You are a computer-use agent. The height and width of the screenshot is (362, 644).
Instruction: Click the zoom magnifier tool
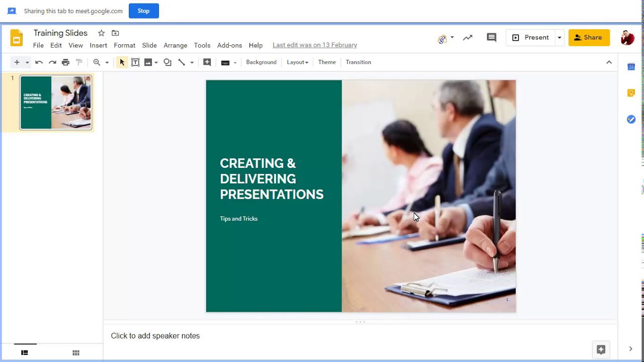[97, 62]
